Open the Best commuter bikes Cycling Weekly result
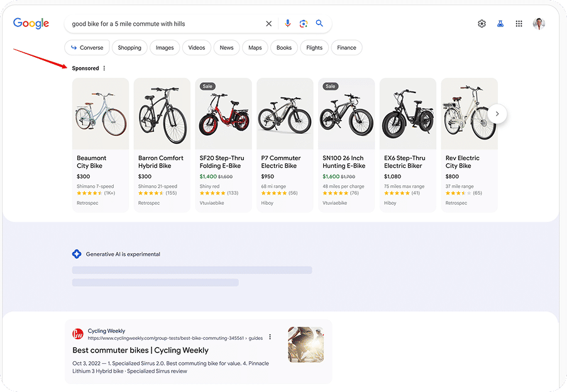 pyautogui.click(x=140, y=350)
